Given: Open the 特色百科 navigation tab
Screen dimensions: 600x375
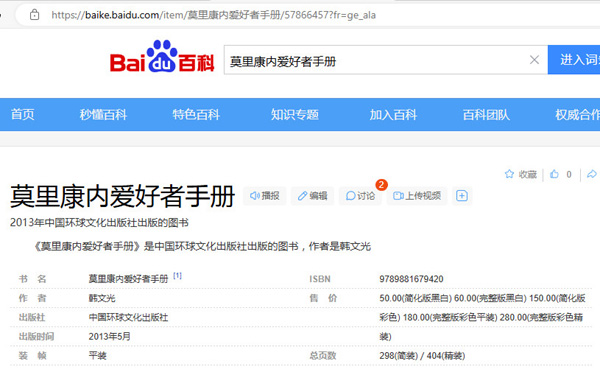Looking at the screenshot, I should coord(196,114).
